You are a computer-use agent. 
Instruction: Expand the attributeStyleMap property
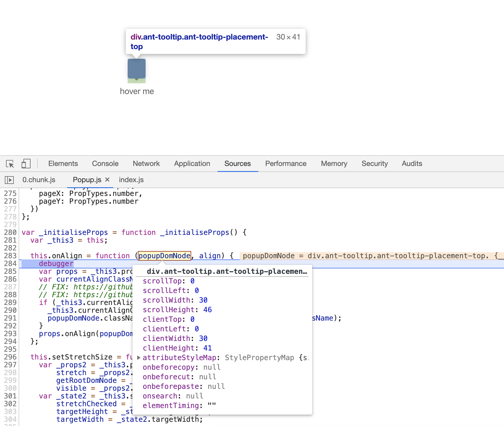click(x=139, y=357)
